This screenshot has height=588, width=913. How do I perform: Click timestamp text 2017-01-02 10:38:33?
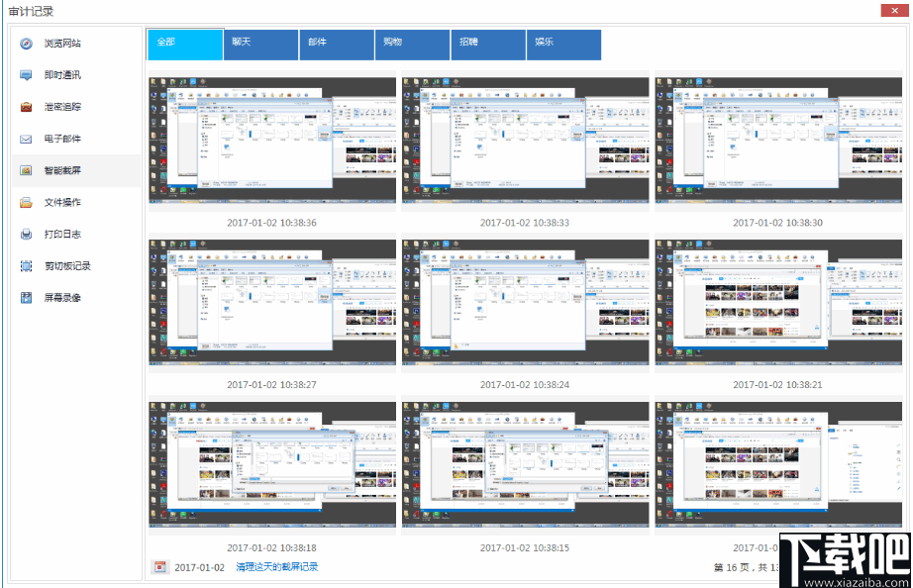coord(525,223)
